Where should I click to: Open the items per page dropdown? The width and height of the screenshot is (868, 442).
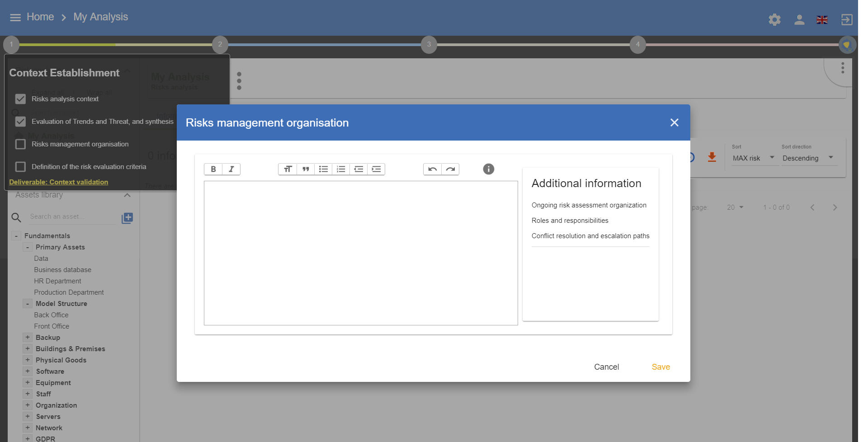pos(735,207)
